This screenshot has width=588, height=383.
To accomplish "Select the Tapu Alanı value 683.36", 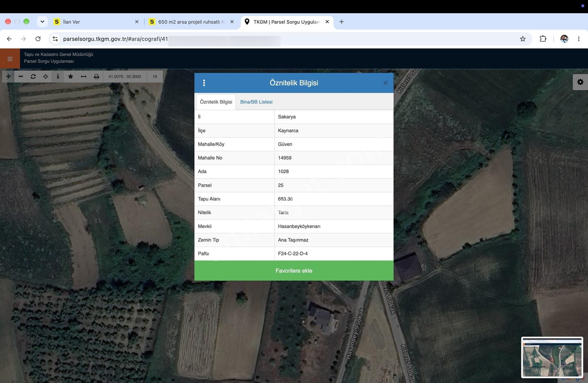I will tap(285, 199).
